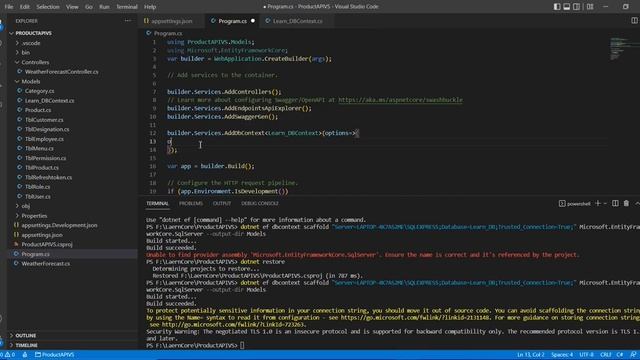Select the powershell terminal instance
640x360 pixels.
[575, 203]
